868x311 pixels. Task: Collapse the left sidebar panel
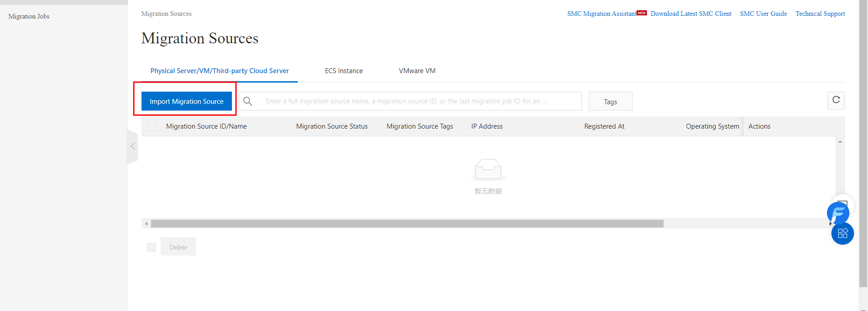tap(132, 146)
